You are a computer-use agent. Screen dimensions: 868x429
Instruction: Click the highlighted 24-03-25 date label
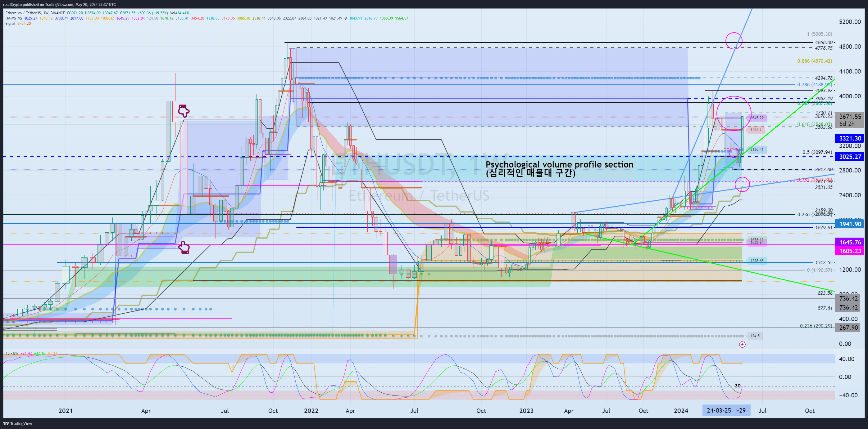[719, 410]
